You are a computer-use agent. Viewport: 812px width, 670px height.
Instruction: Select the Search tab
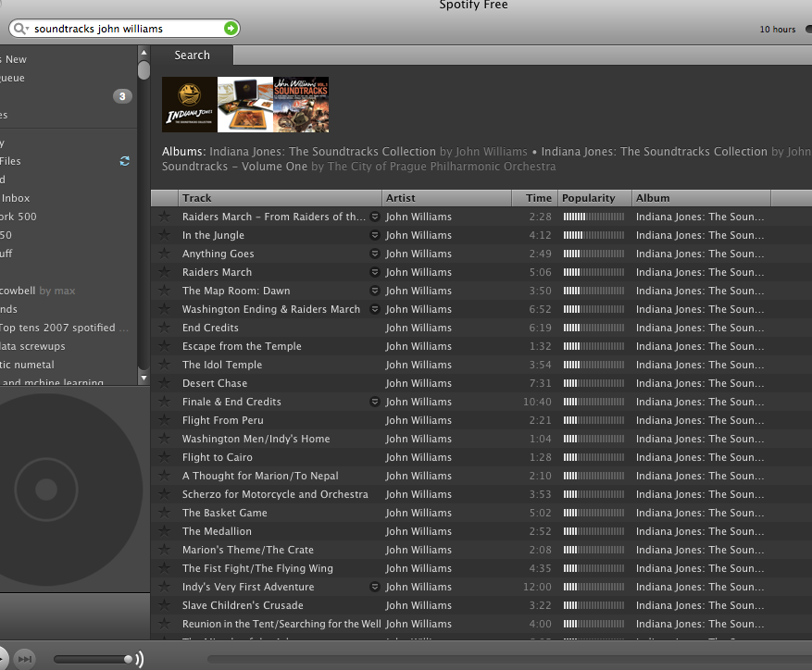192,56
